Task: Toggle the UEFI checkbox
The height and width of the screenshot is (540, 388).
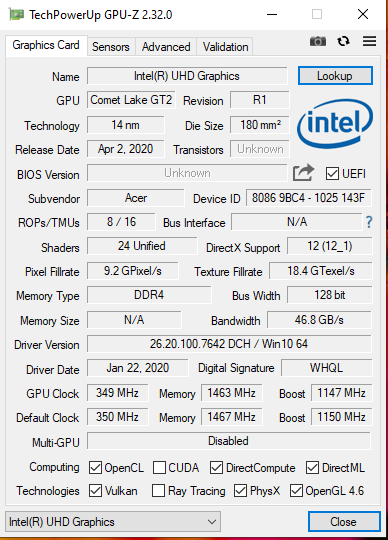Action: (x=332, y=174)
